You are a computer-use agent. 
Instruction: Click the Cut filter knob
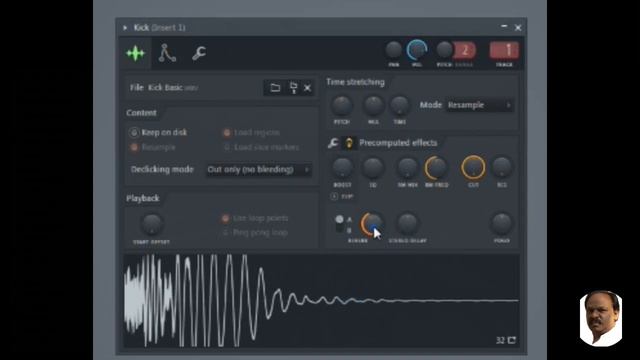tap(473, 167)
